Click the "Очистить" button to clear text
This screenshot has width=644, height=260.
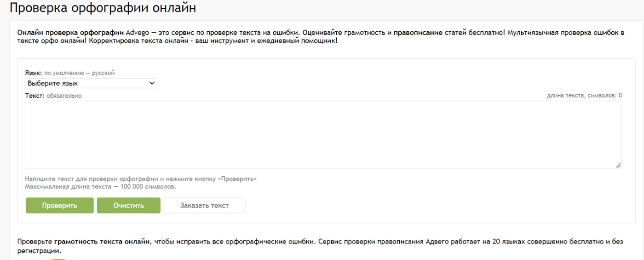point(129,206)
